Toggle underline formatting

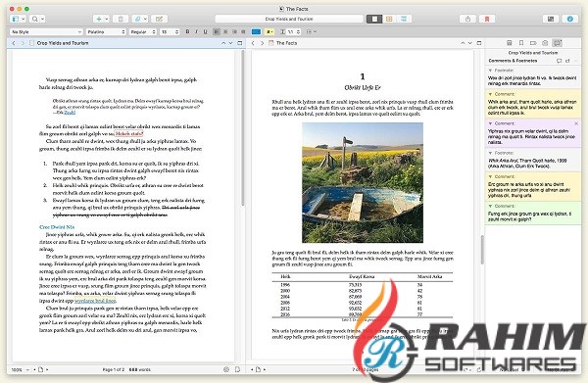click(205, 32)
